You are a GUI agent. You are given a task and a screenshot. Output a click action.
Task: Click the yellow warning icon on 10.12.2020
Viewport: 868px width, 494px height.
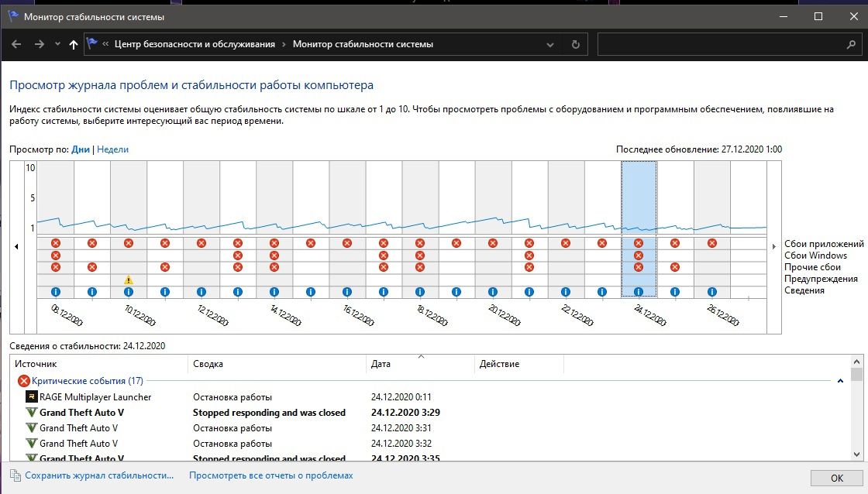pos(129,280)
